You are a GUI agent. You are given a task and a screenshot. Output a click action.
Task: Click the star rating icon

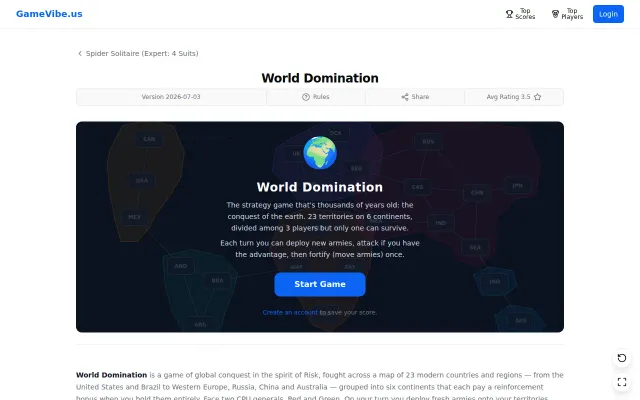point(538,97)
